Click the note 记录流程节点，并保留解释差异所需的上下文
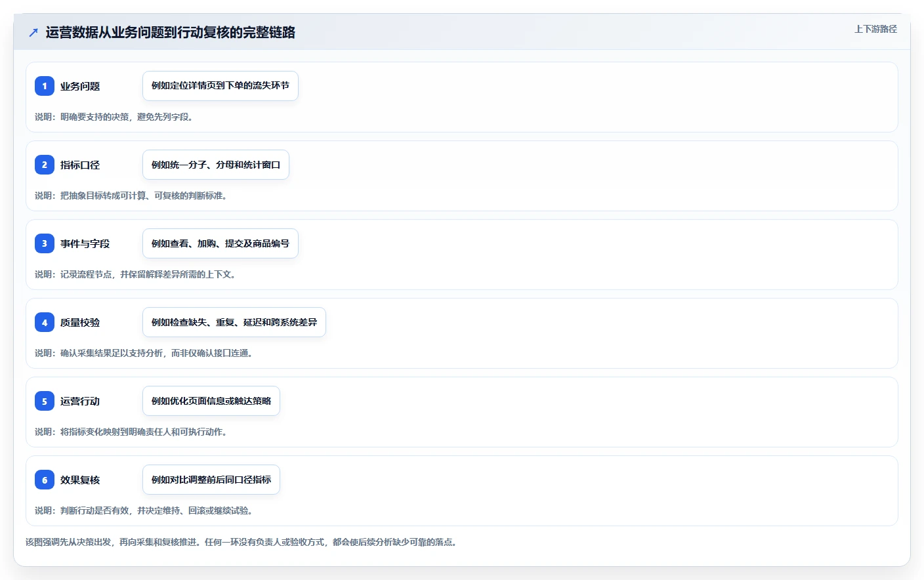 (135, 274)
